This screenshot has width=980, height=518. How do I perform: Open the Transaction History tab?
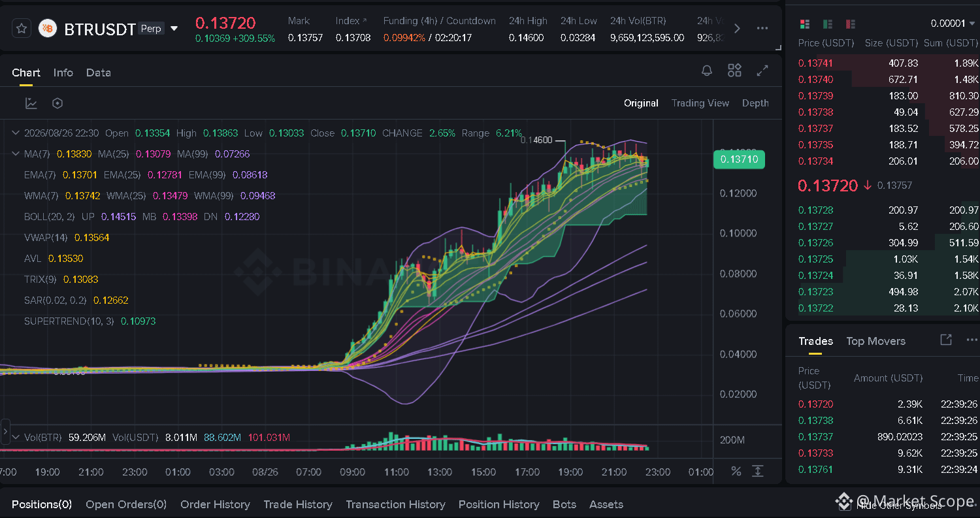click(395, 504)
